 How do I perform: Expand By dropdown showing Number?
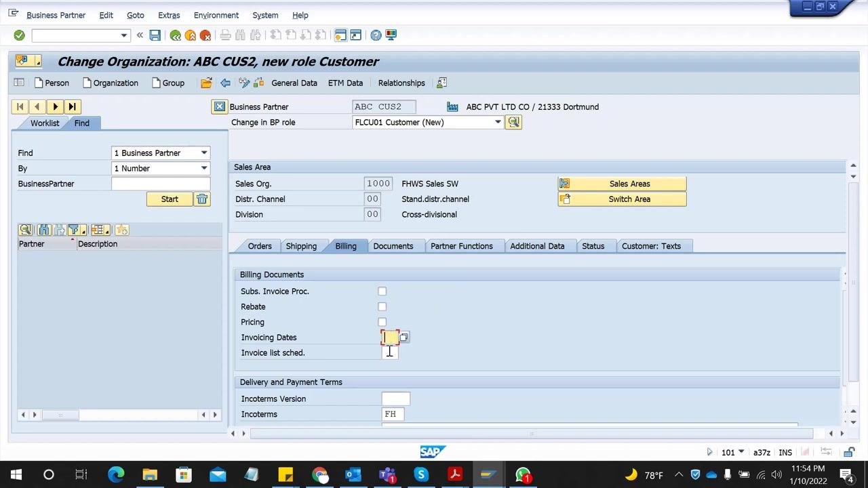coord(204,168)
